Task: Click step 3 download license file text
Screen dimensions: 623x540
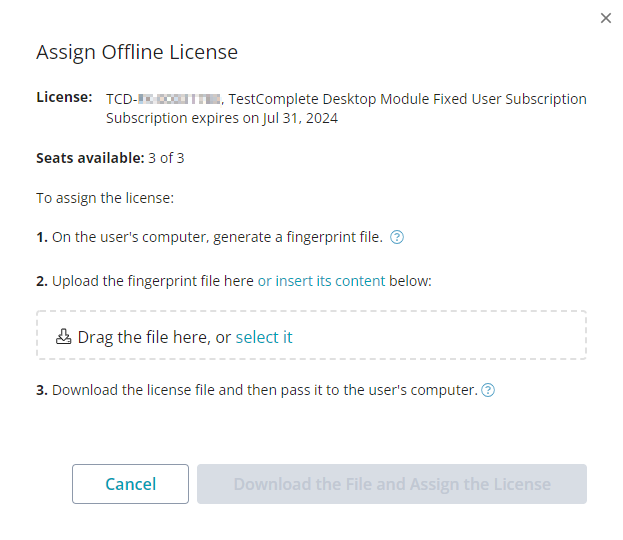Action: [x=264, y=390]
